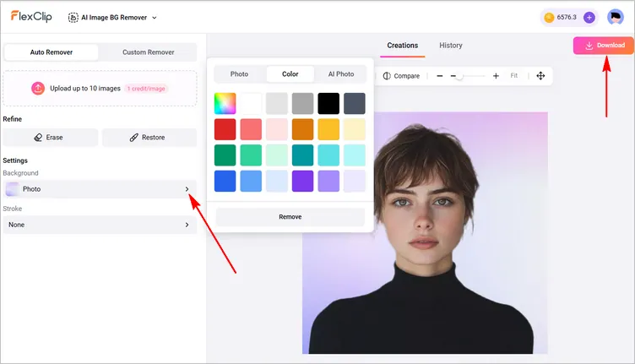The width and height of the screenshot is (635, 364).
Task: Choose the amber yellow color swatch
Action: point(328,129)
